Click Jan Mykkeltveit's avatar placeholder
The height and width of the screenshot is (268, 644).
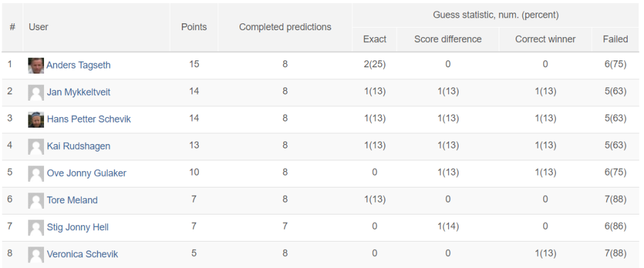coord(36,92)
